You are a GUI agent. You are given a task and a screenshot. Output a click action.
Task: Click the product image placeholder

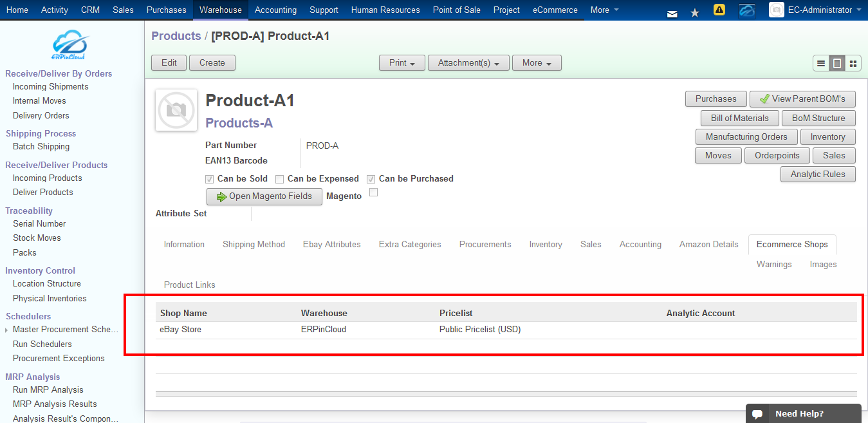tap(176, 109)
